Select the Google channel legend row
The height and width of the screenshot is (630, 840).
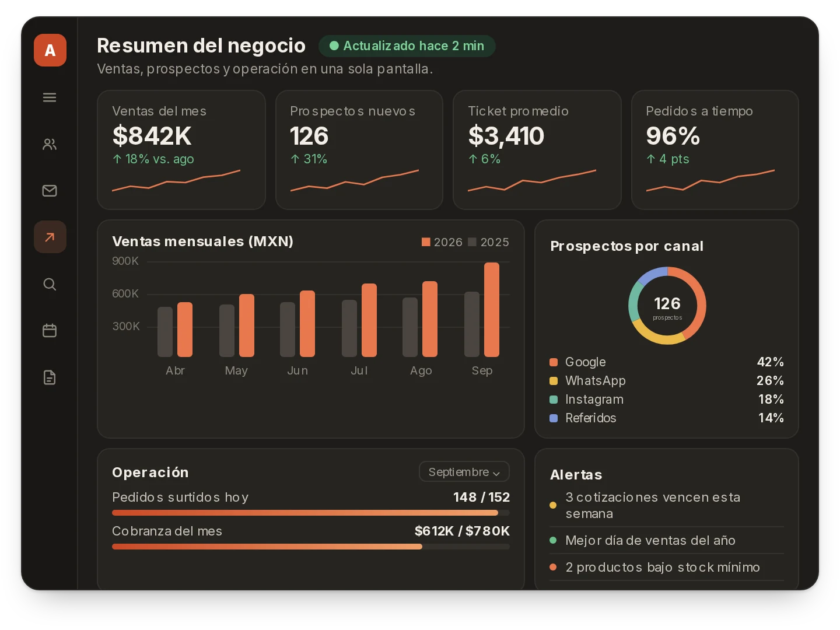pyautogui.click(x=667, y=362)
